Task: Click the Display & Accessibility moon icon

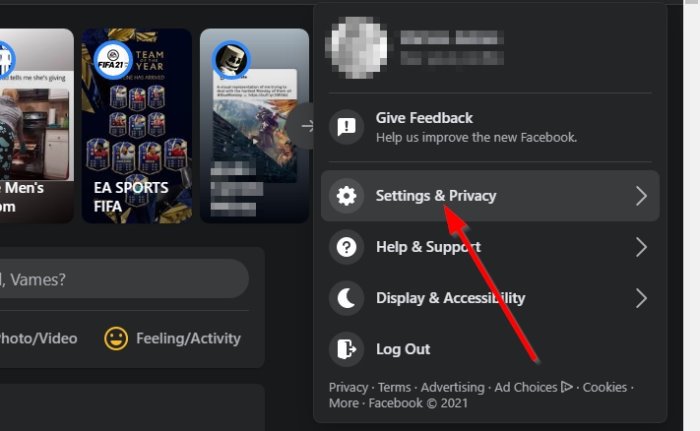Action: (x=346, y=298)
